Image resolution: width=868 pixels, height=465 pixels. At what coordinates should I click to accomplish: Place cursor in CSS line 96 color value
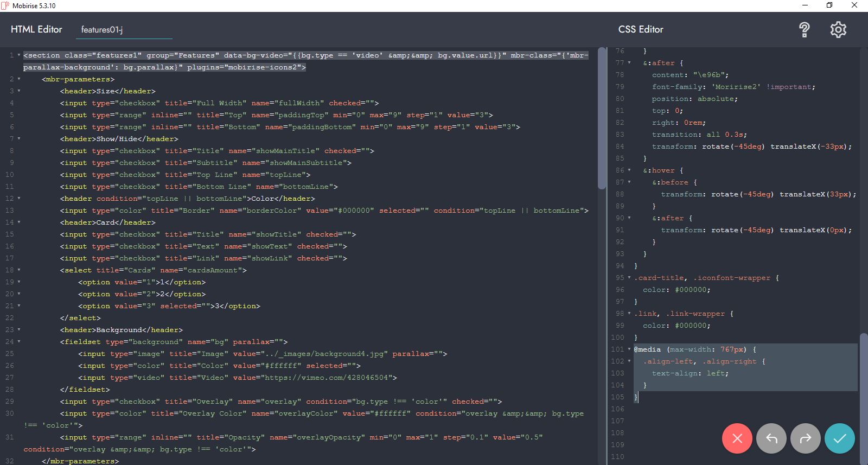[692, 290]
